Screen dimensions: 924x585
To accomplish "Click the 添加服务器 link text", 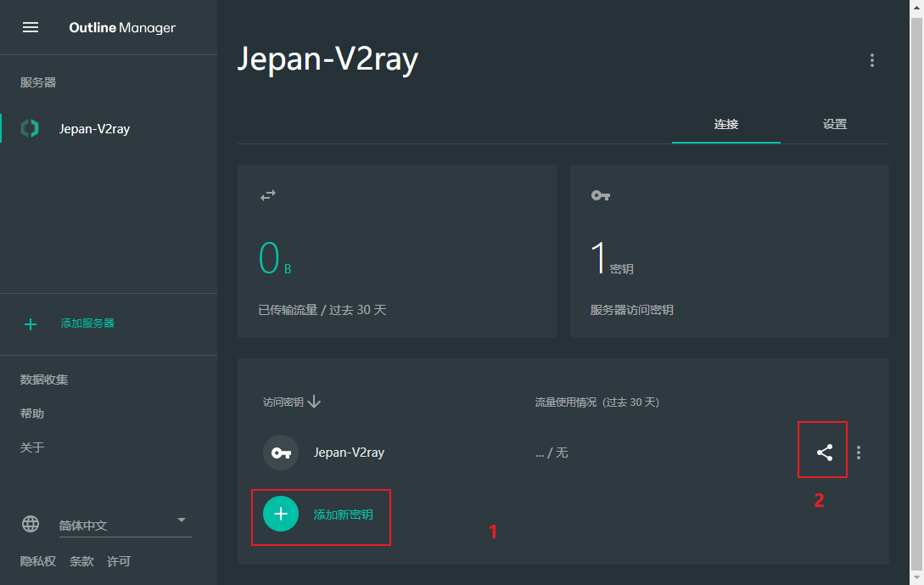I will pyautogui.click(x=87, y=323).
